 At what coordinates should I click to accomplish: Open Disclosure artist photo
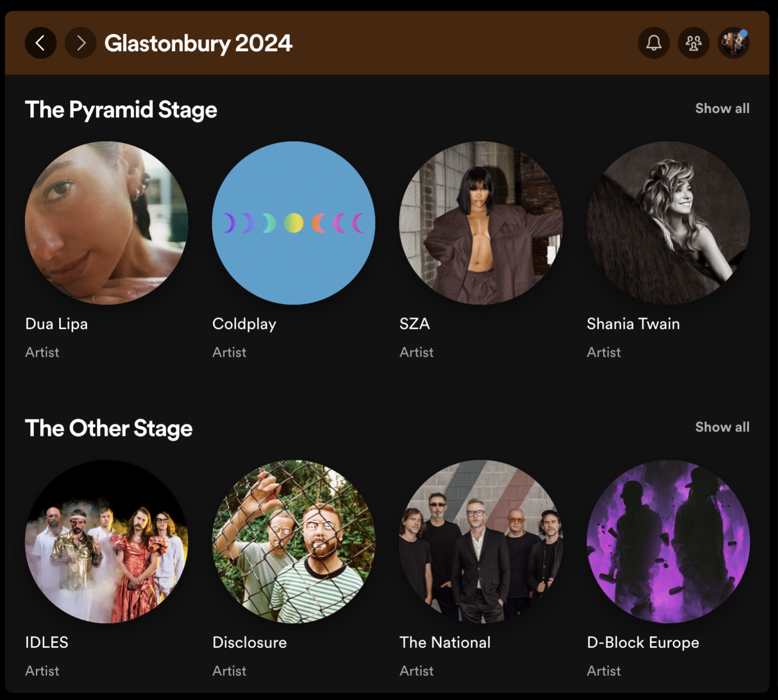pyautogui.click(x=293, y=542)
